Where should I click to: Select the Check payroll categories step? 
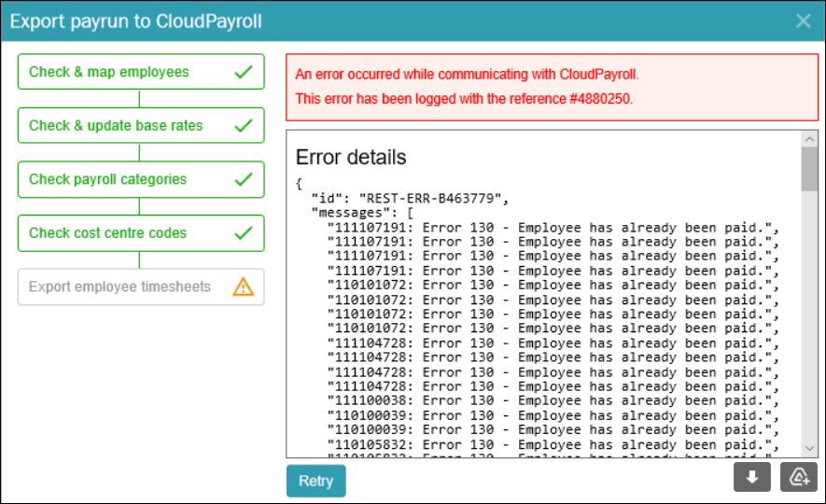[x=141, y=179]
